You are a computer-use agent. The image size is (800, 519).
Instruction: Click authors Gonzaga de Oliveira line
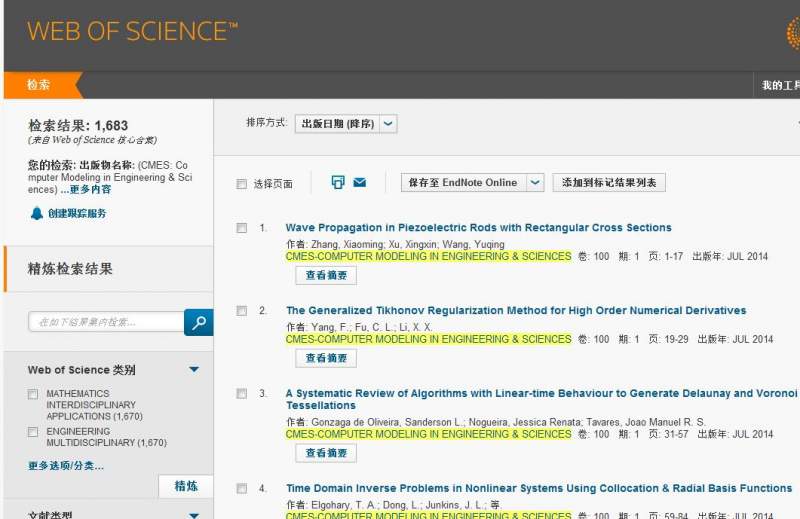pos(496,422)
